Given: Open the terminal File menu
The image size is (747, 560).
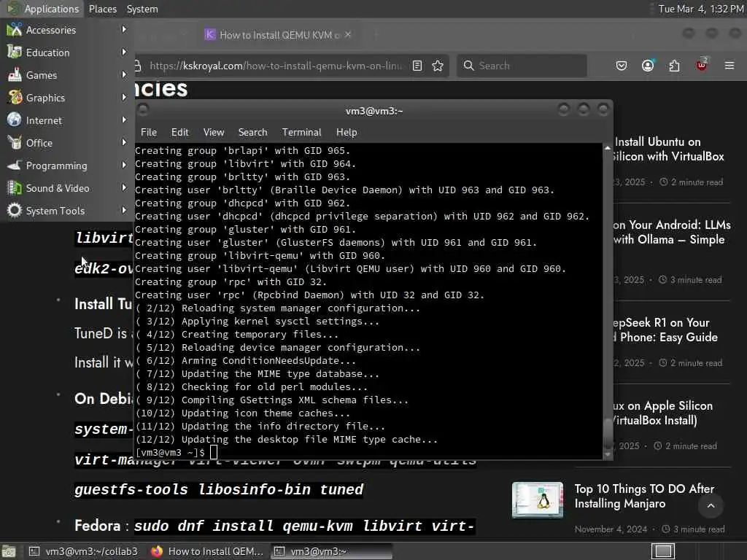Looking at the screenshot, I should (x=149, y=133).
